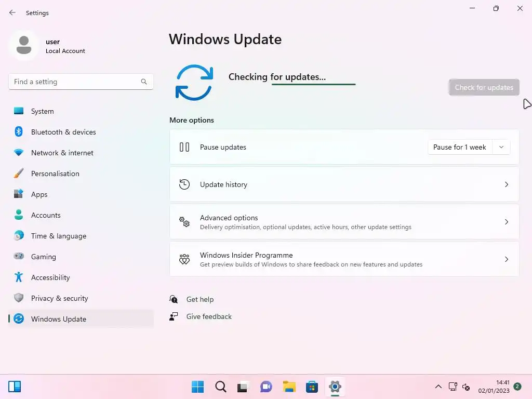The width and height of the screenshot is (532, 399).
Task: Click the Find a setting search field
Action: 81,82
